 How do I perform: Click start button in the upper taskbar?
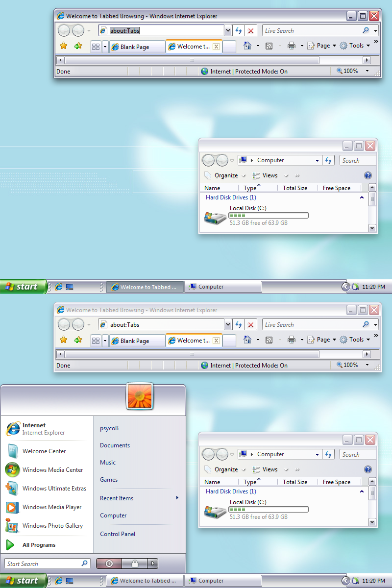click(x=23, y=287)
